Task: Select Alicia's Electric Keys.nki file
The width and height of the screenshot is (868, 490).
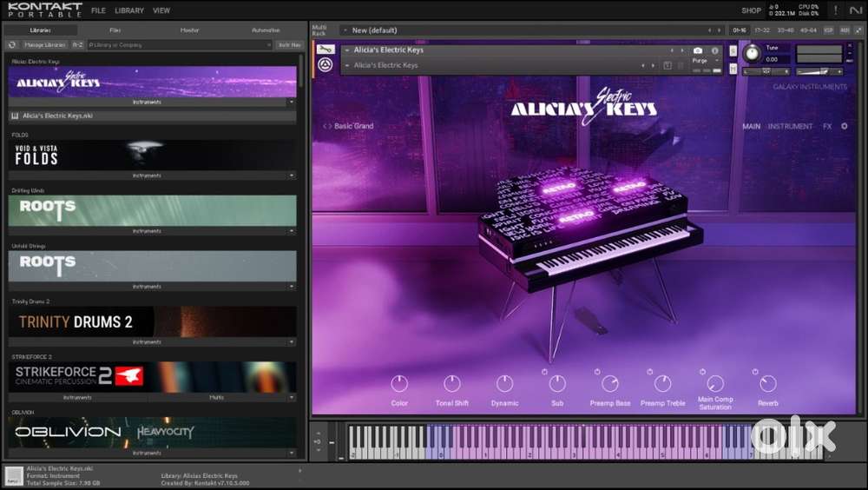Action: pyautogui.click(x=57, y=115)
